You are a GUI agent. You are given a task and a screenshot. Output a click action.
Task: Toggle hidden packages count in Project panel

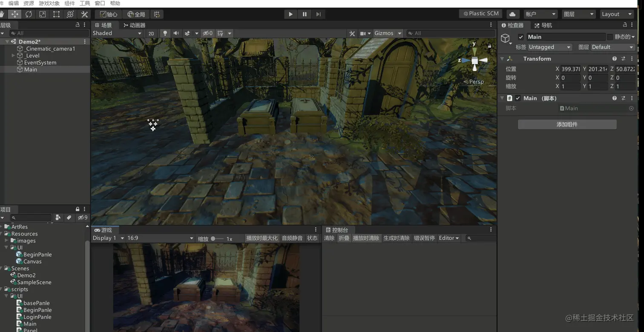pyautogui.click(x=82, y=217)
